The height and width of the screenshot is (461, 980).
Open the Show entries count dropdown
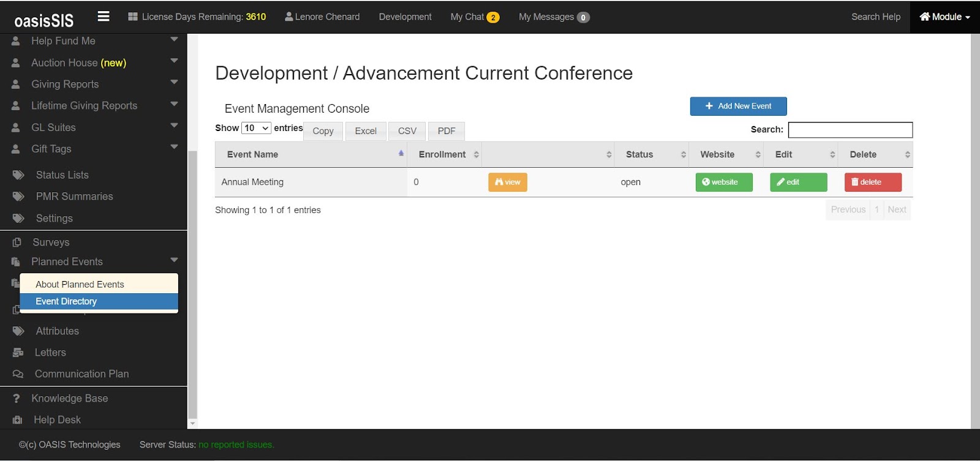click(256, 128)
